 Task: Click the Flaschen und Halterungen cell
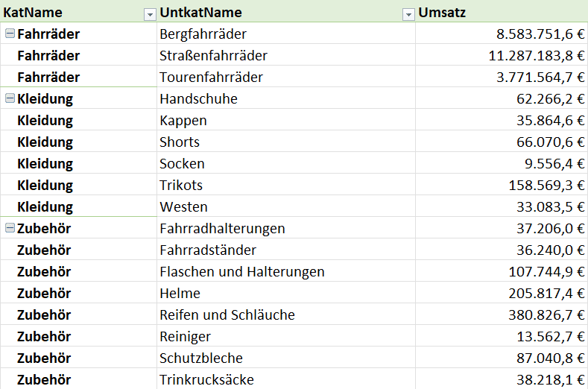(x=242, y=272)
